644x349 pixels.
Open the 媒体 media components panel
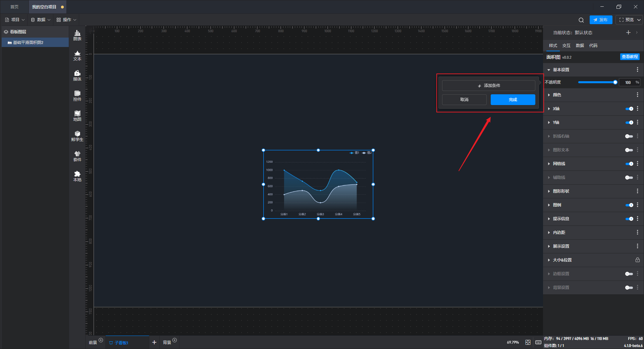[x=77, y=76]
